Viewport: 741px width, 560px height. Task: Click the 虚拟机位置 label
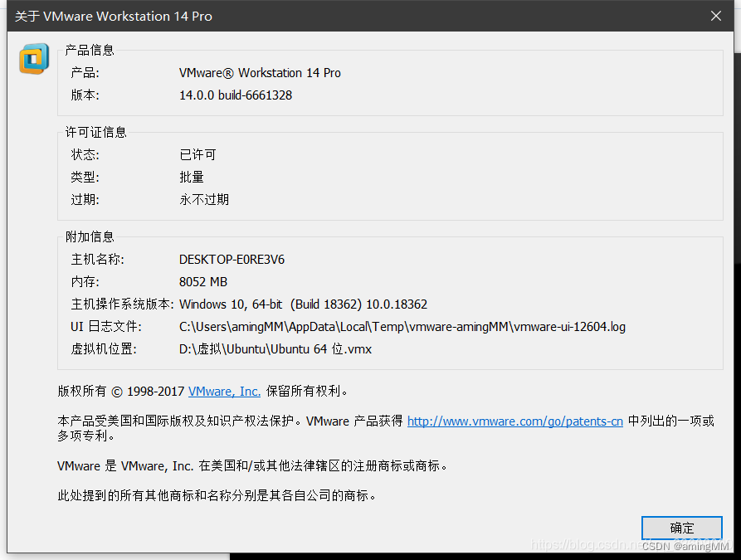click(x=104, y=349)
